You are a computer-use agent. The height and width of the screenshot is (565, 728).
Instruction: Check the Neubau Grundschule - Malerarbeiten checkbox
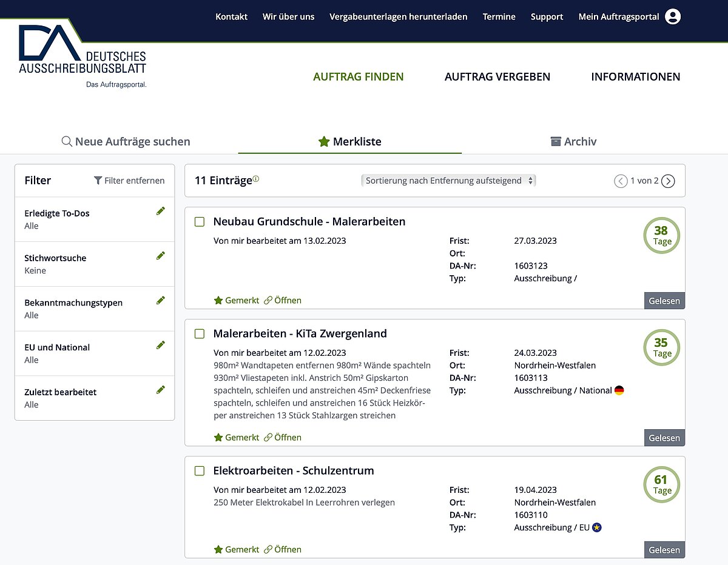pos(200,222)
